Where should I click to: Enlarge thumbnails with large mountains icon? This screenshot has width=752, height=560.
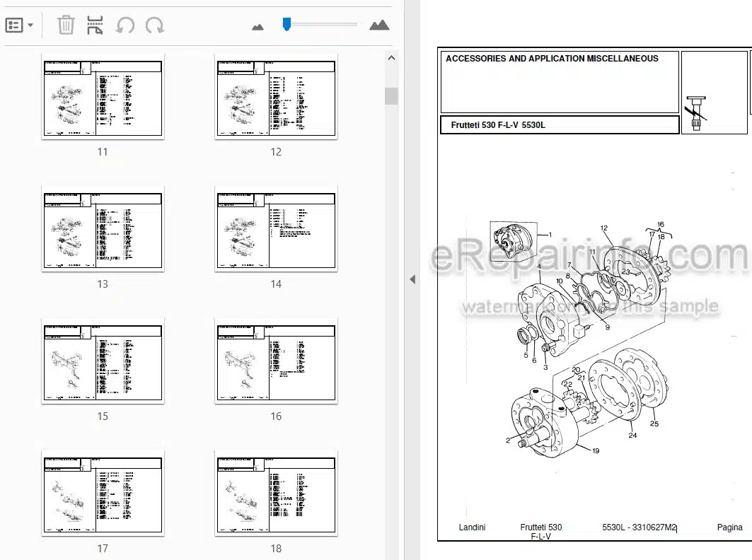click(379, 25)
